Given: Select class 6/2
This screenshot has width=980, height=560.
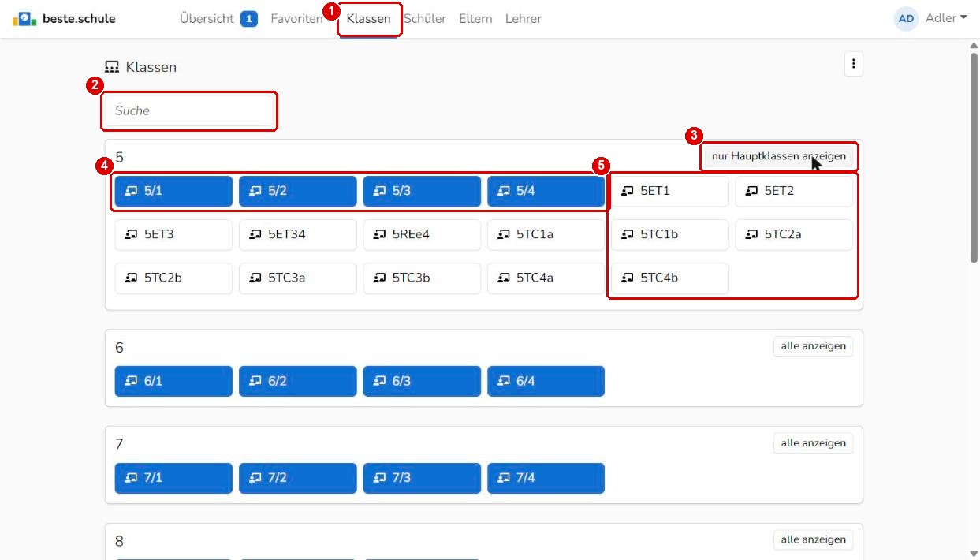Looking at the screenshot, I should pyautogui.click(x=297, y=382).
